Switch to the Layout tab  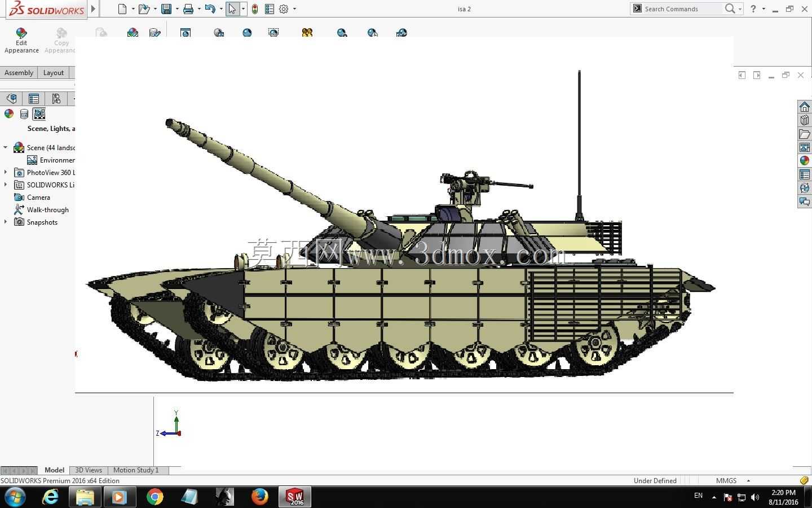(x=54, y=73)
